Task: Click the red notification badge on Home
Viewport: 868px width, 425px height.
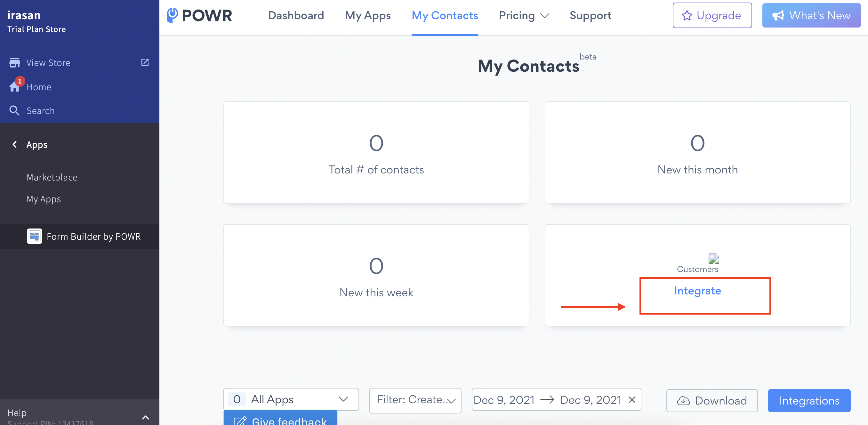Action: pos(20,81)
